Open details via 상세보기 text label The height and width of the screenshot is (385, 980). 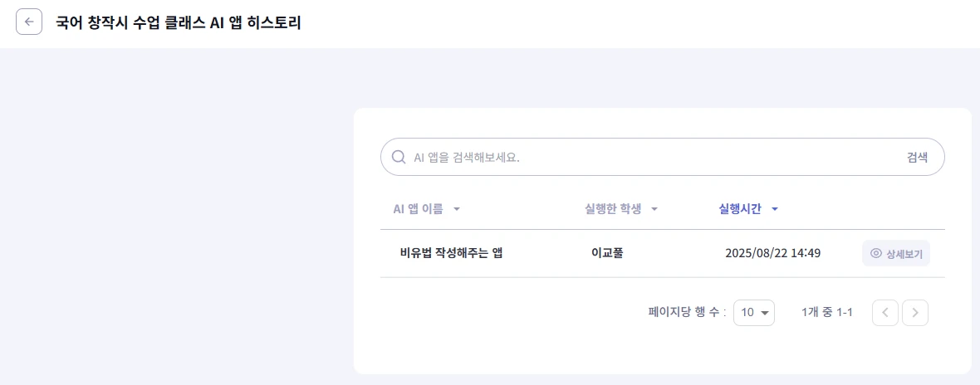coord(904,253)
